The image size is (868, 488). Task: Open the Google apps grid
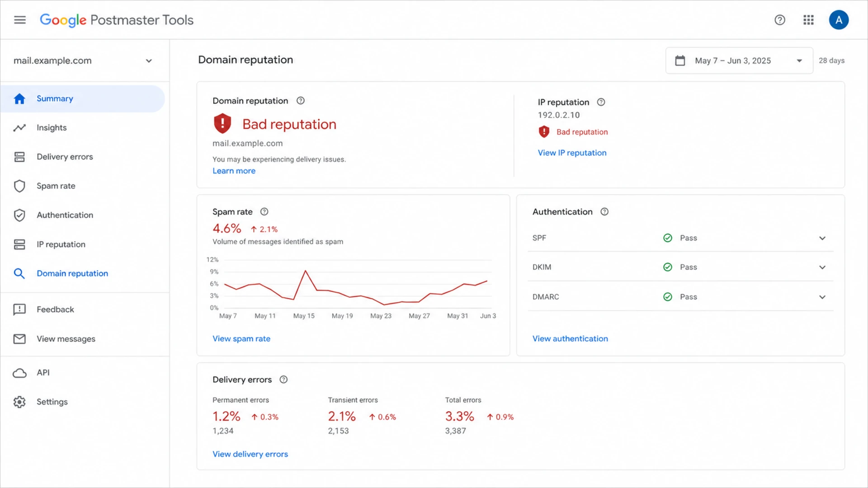[809, 20]
